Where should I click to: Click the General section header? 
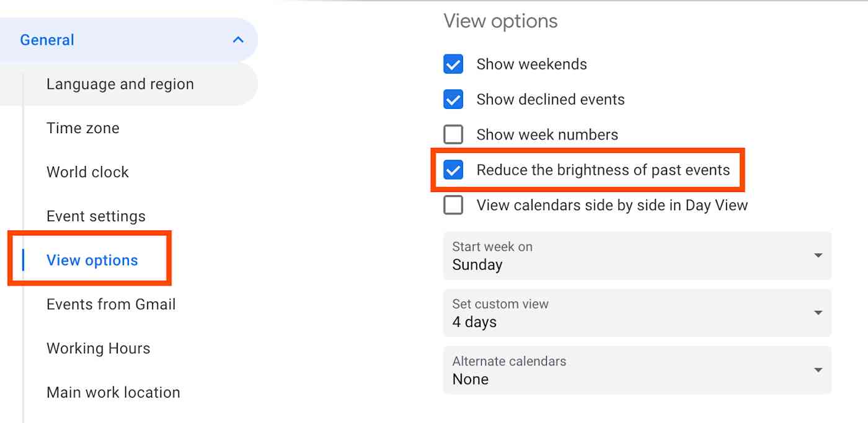[x=47, y=39]
